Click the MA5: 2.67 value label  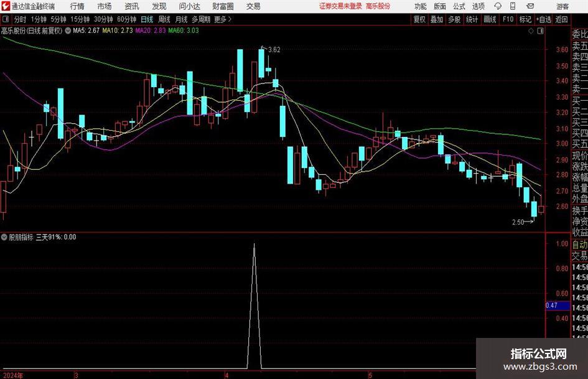(86, 30)
